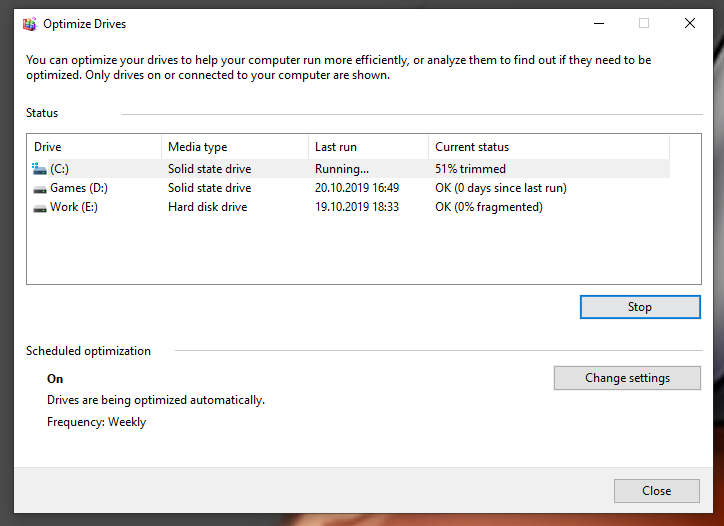The width and height of the screenshot is (724, 526).
Task: Click the Close button at bottom
Action: (x=657, y=490)
